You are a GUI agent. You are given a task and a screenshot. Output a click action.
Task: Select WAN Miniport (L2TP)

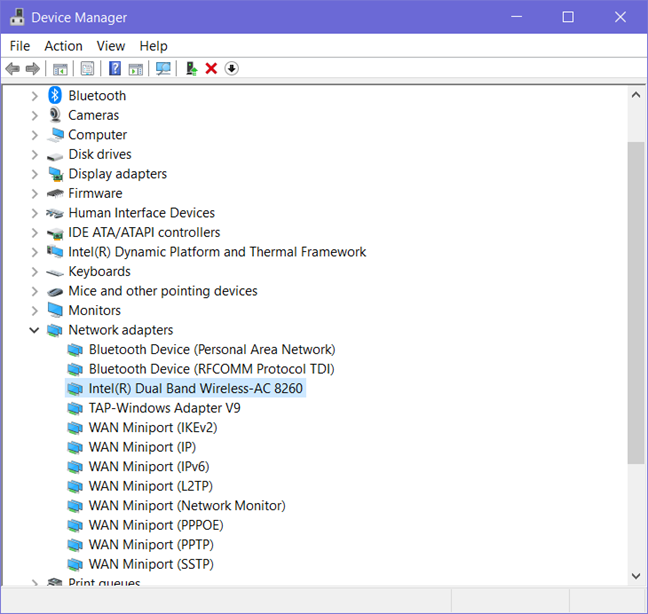tap(150, 486)
